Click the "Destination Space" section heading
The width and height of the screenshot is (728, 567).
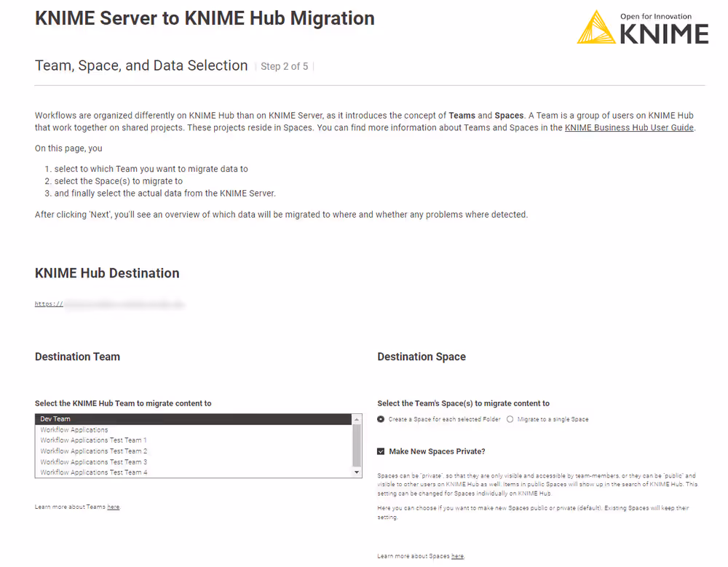tap(422, 357)
